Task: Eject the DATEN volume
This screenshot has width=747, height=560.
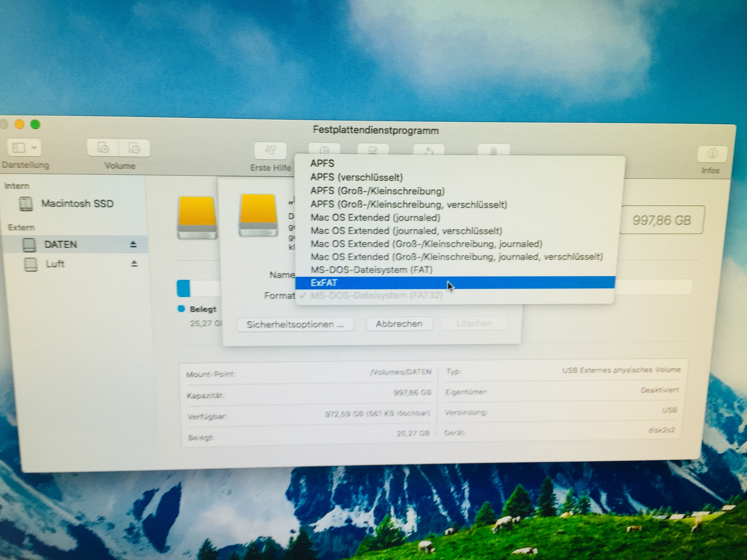Action: 133,244
